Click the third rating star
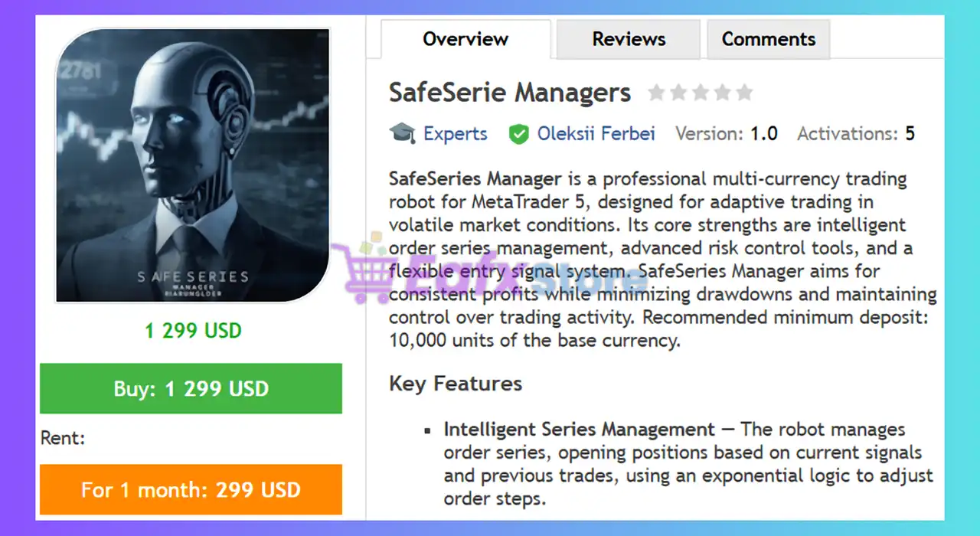980x536 pixels. [x=701, y=93]
